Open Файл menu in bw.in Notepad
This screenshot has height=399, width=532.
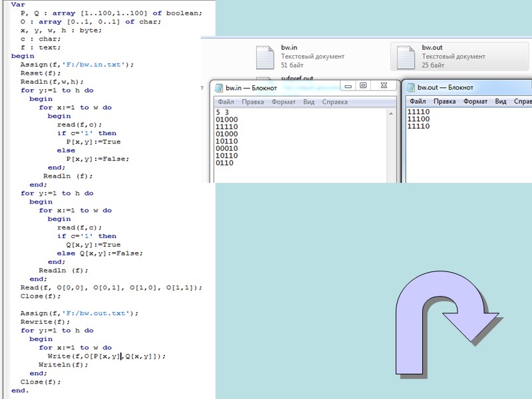(x=225, y=102)
